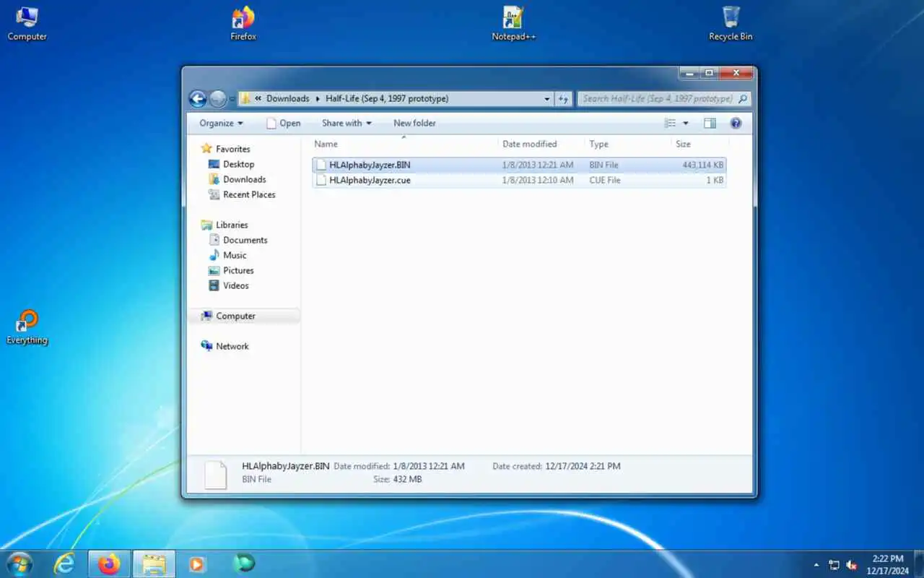Open Windows Media Player from taskbar
Screen dimensions: 924x578
[198, 564]
